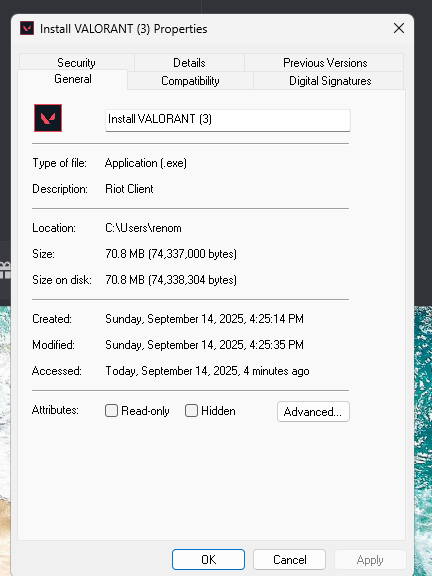This screenshot has height=576, width=432.
Task: Enable the Read-only attribute checkbox
Action: pyautogui.click(x=111, y=410)
